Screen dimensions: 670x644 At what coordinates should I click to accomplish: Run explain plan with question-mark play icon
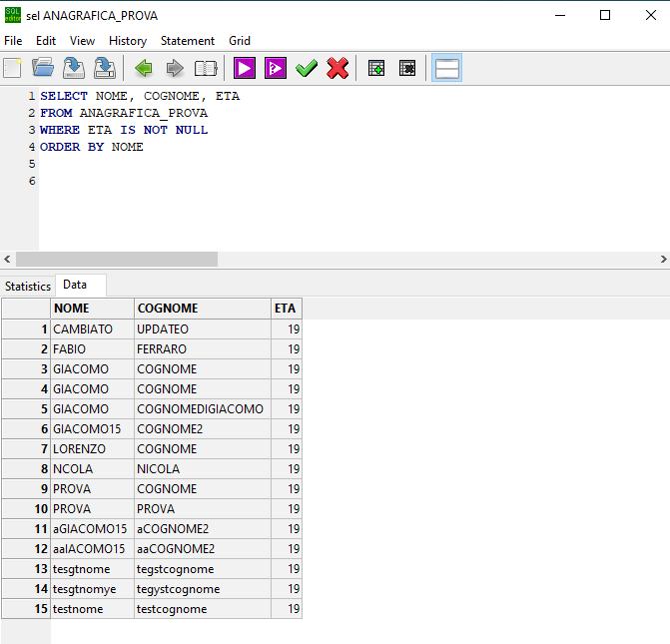click(276, 68)
